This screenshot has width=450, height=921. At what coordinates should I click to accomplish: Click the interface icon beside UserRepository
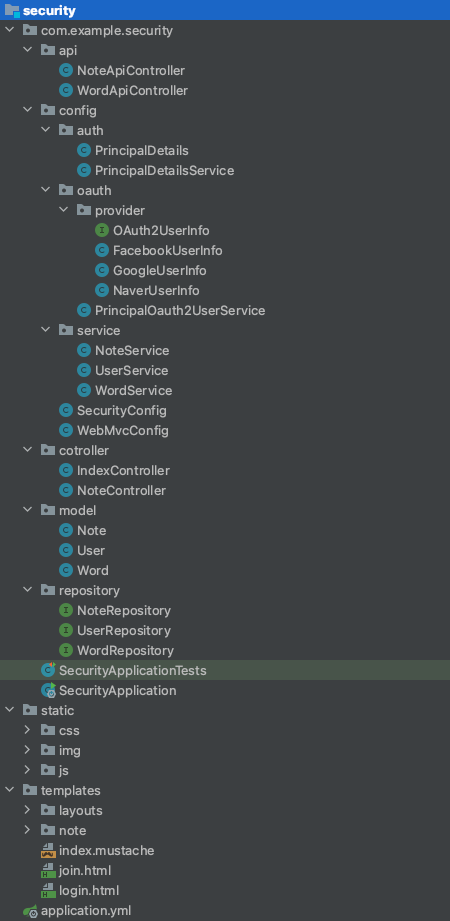66,630
